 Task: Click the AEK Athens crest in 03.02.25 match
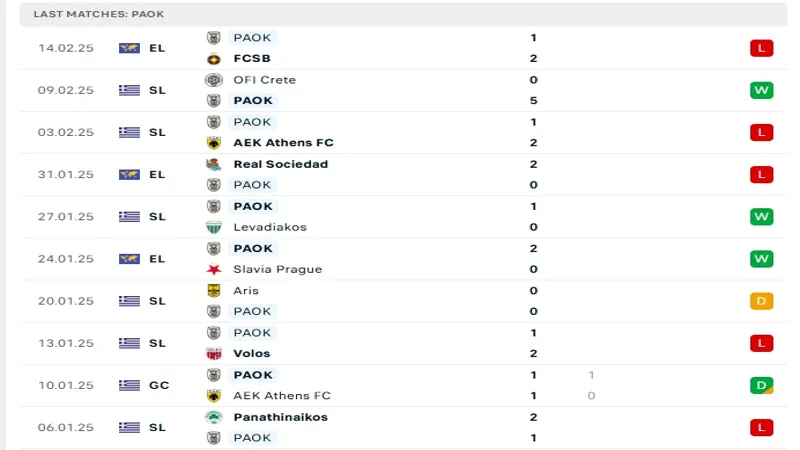213,143
